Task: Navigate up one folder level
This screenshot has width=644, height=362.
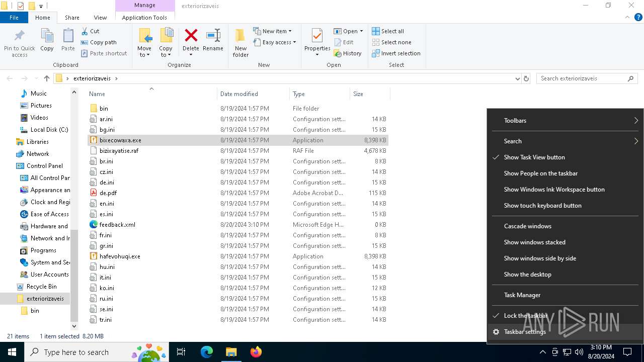Action: (x=47, y=78)
